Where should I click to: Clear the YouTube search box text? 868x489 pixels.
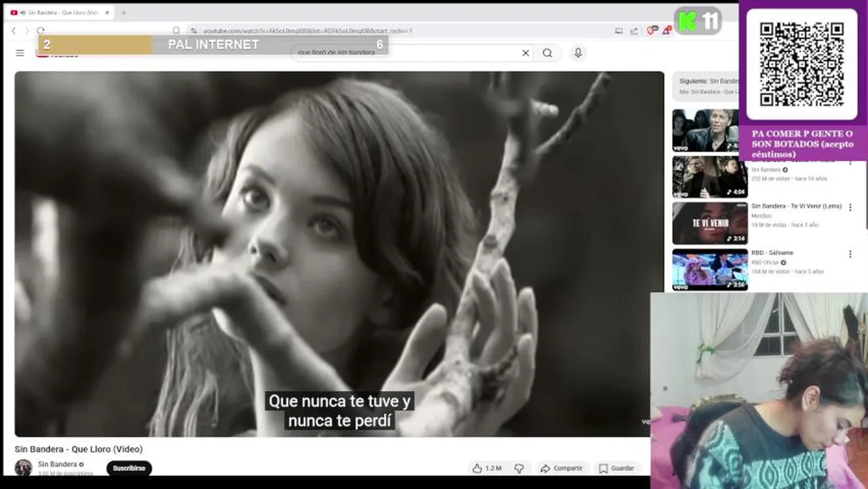pyautogui.click(x=525, y=53)
